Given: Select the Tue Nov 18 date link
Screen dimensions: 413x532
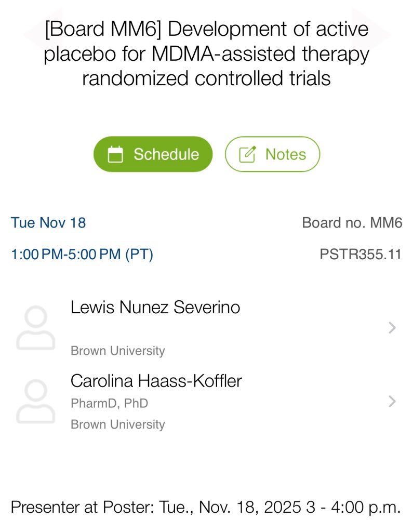Looking at the screenshot, I should pos(48,223).
